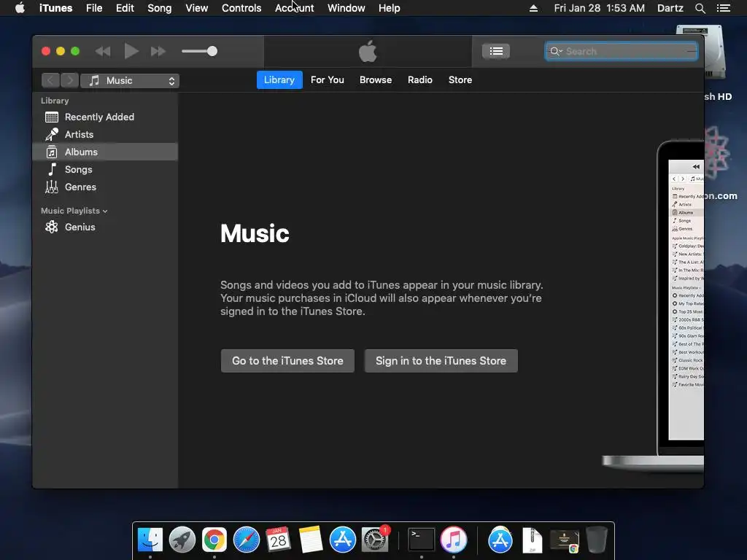Viewport: 747px width, 560px height.
Task: Open the Help menu
Action: [x=390, y=8]
